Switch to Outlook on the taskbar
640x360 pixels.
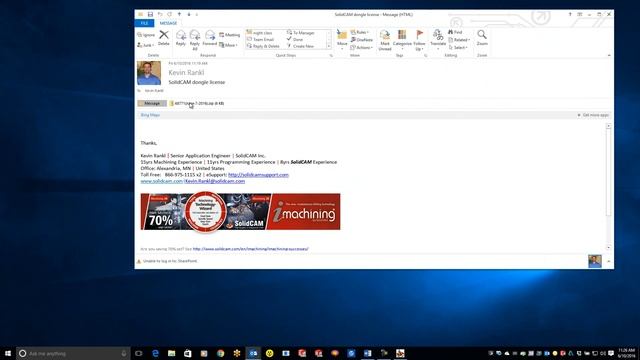[253, 353]
